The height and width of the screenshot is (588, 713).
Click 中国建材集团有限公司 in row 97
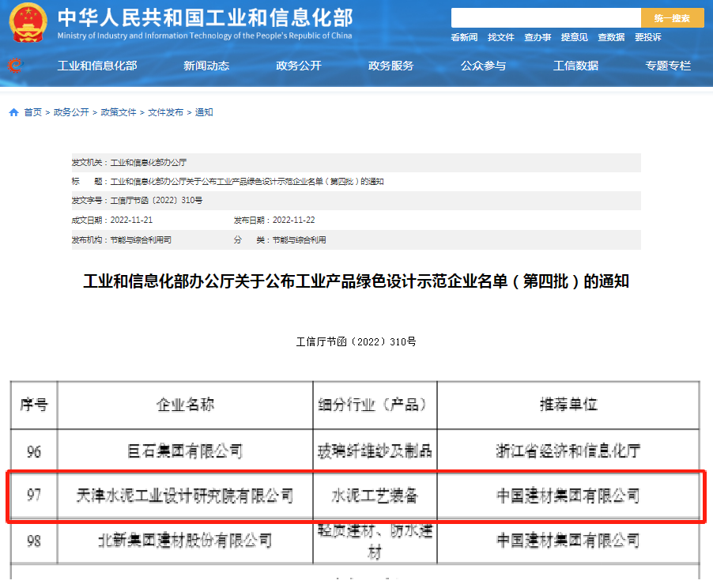coord(568,496)
